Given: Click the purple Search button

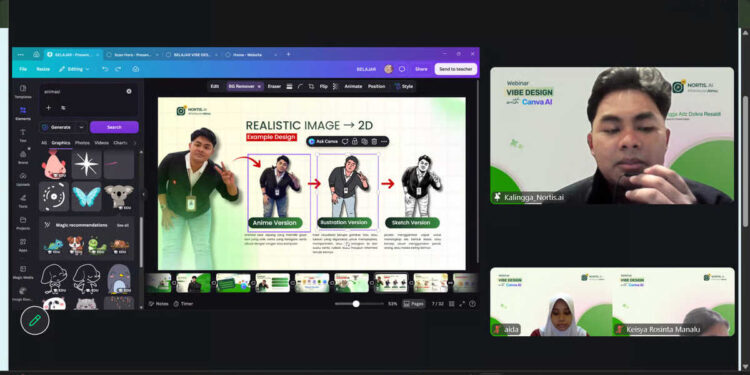Looking at the screenshot, I should pyautogui.click(x=114, y=127).
